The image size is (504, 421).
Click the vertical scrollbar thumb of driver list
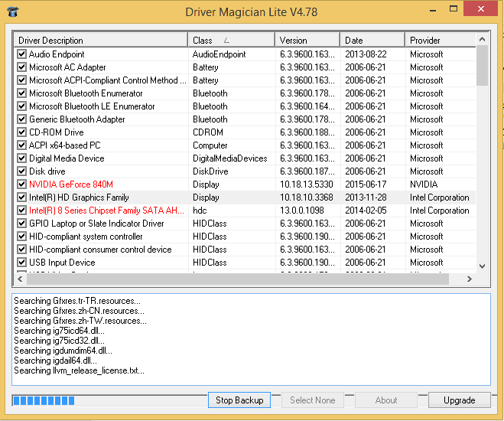click(482, 65)
